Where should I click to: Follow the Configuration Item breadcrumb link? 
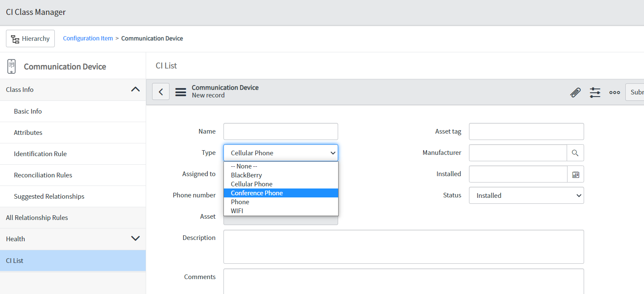pos(88,38)
